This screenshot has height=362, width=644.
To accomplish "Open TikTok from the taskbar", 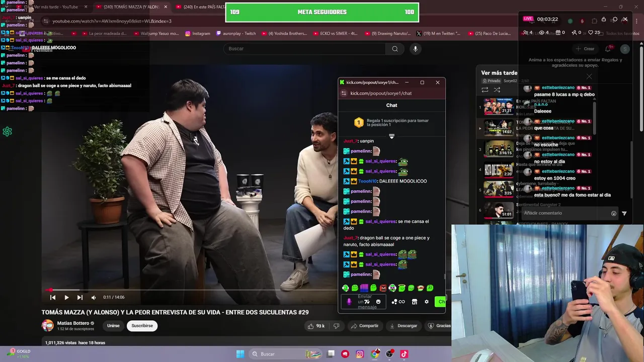I will [404, 354].
